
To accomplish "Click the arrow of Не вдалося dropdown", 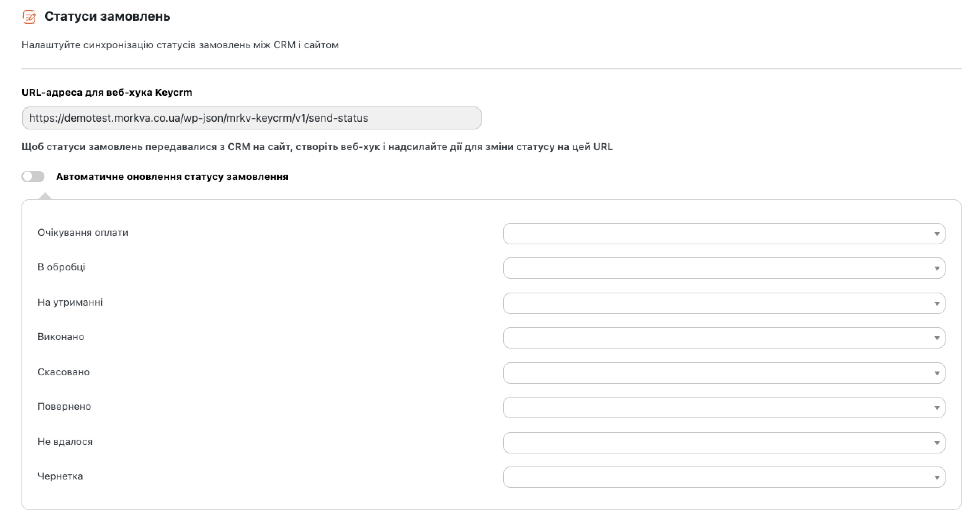I will coord(937,443).
